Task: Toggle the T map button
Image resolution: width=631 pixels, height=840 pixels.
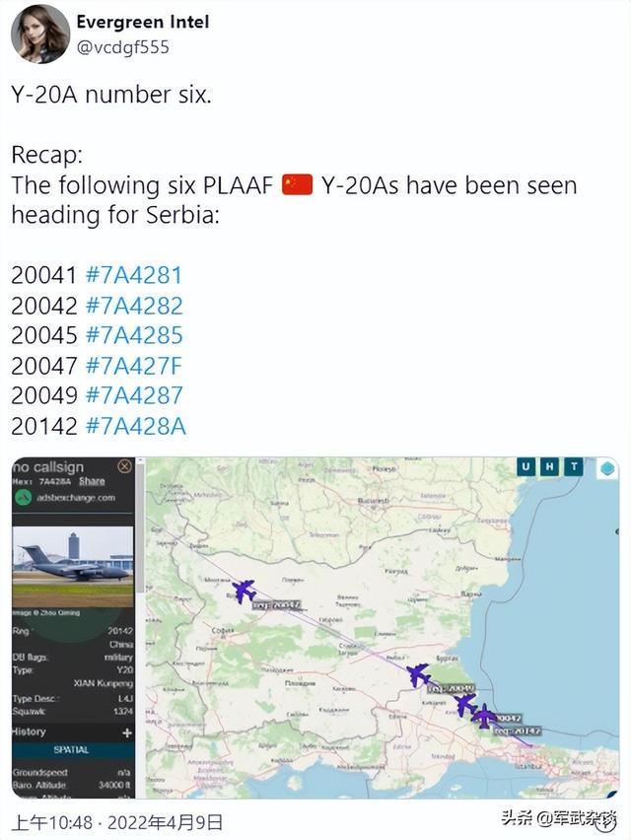Action: (x=572, y=467)
